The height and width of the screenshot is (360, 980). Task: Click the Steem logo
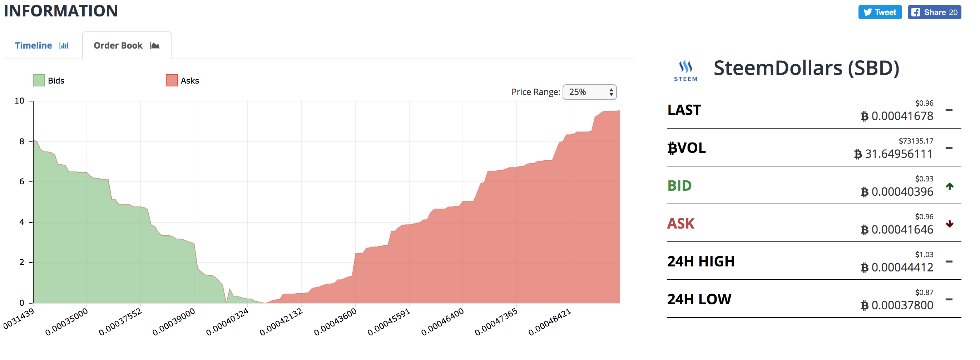point(685,70)
